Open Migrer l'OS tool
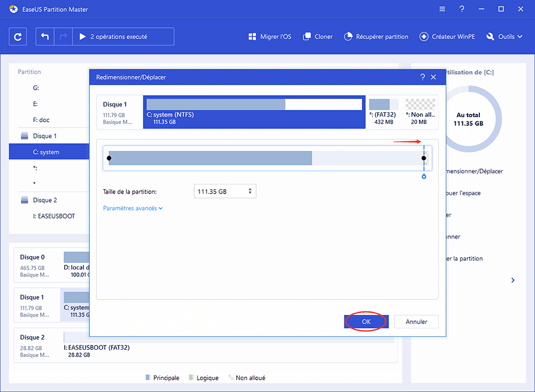 click(x=270, y=37)
